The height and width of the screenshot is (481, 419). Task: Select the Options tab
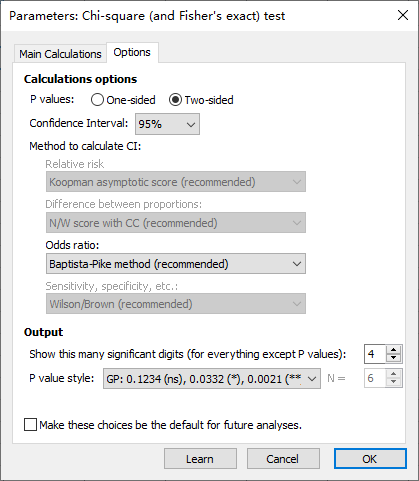[x=132, y=52]
